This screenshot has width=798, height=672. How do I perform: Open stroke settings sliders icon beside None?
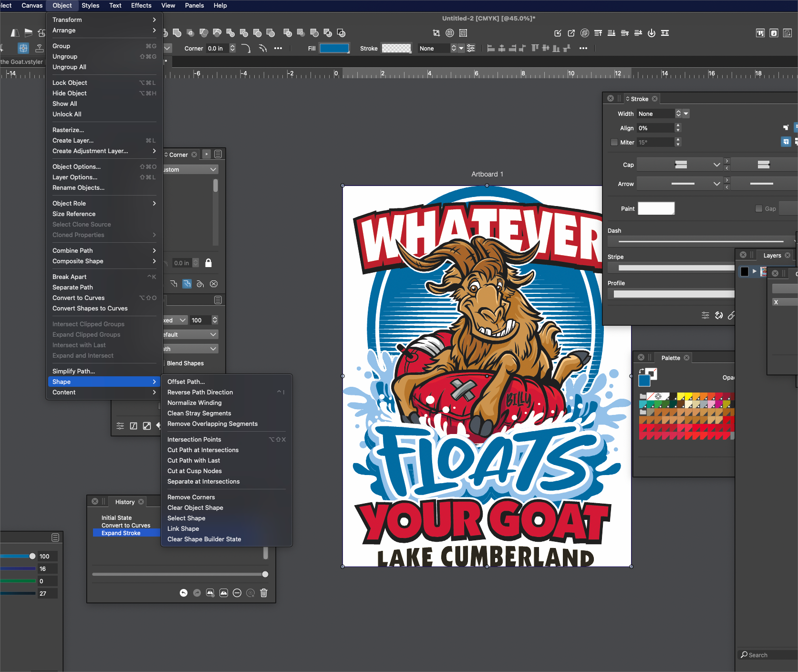coord(471,48)
